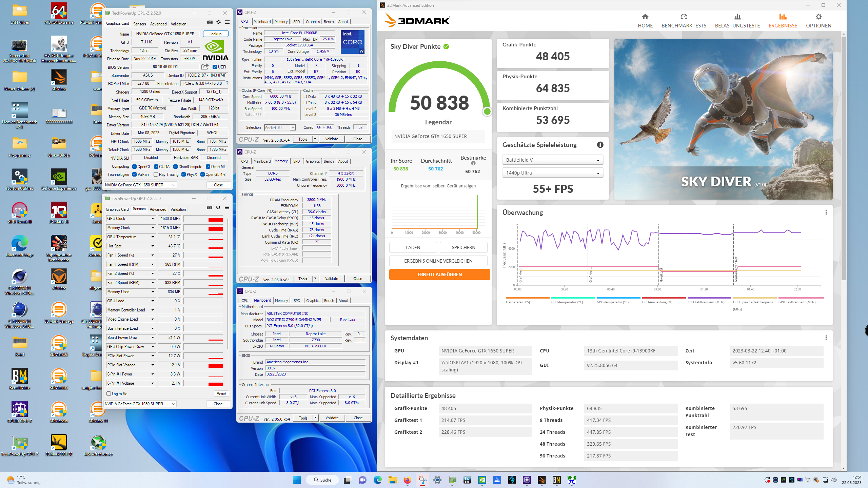Image resolution: width=868 pixels, height=488 pixels.
Task: Expand GPU Clock sensor dropdown
Action: (153, 219)
